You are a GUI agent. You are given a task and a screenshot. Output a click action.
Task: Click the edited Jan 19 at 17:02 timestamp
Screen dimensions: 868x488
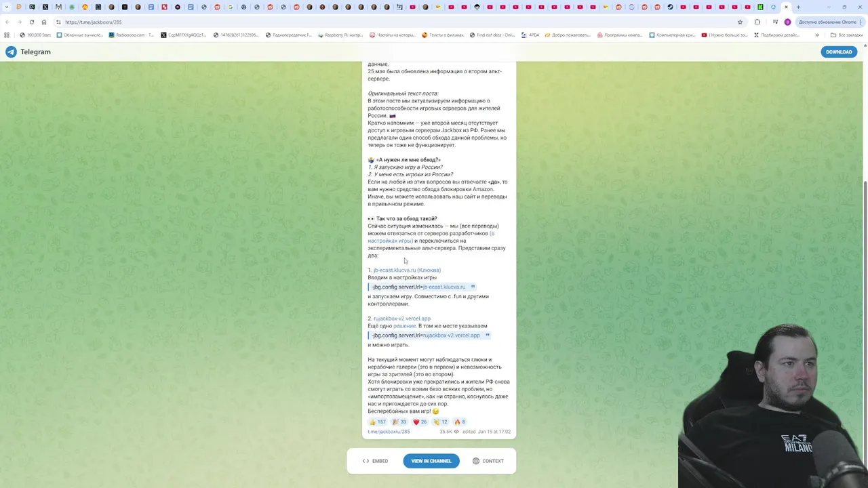[x=486, y=432]
